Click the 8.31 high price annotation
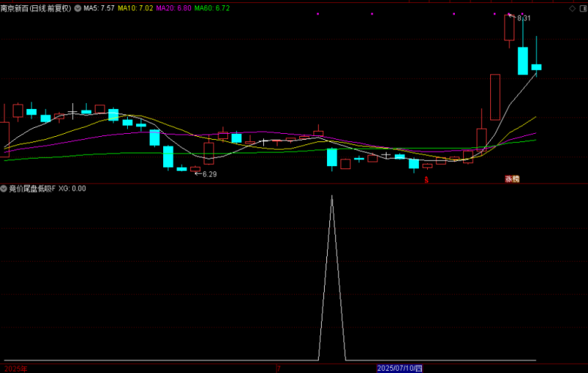 pyautogui.click(x=523, y=18)
